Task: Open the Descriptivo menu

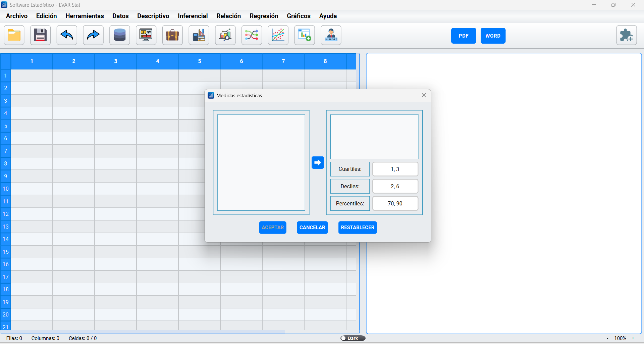Action: pyautogui.click(x=153, y=16)
